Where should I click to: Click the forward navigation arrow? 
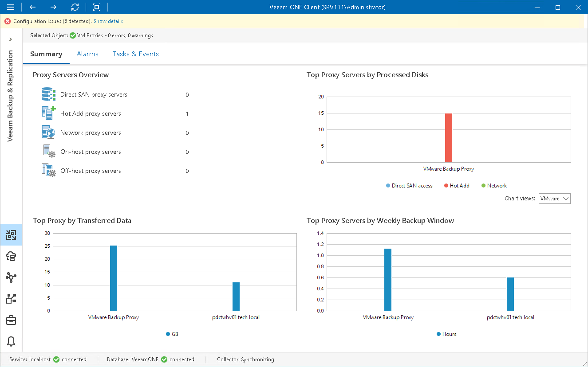[x=53, y=7]
